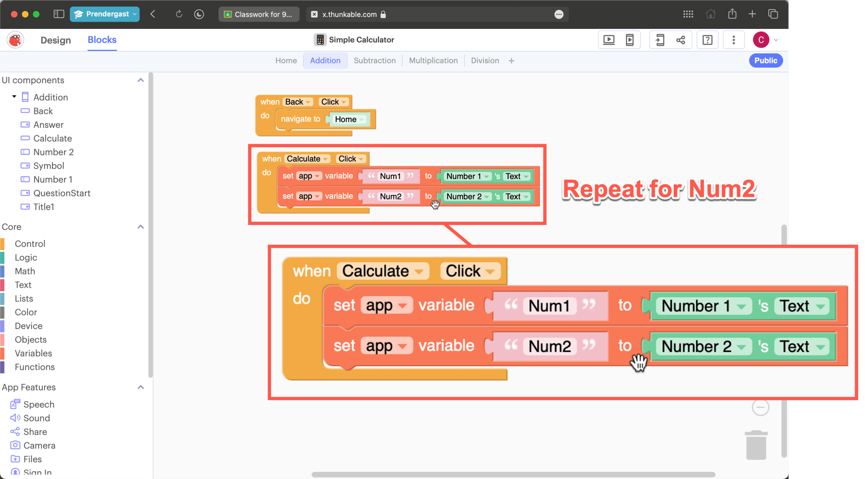The image size is (868, 479).
Task: Open the Camera feature blocks
Action: point(39,445)
